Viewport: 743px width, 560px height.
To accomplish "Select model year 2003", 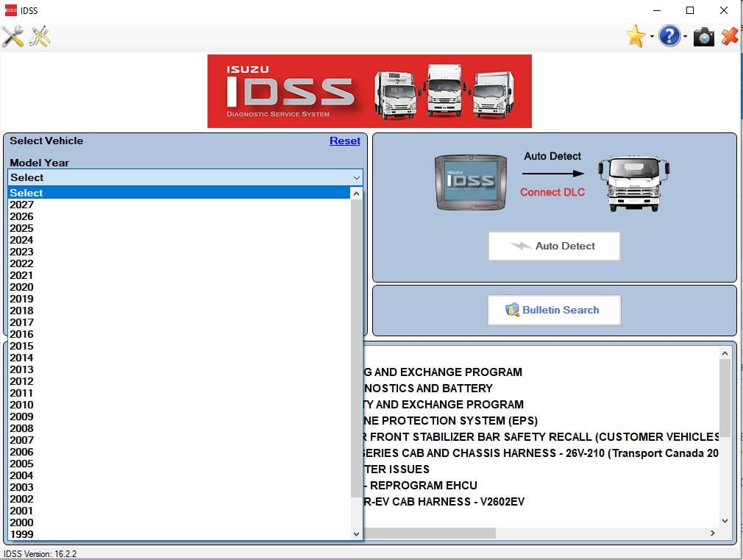I will pyautogui.click(x=179, y=487).
